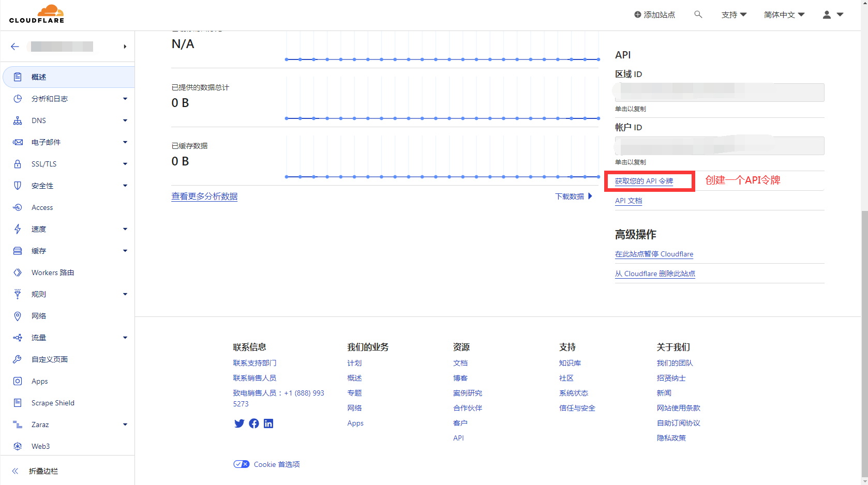The height and width of the screenshot is (485, 868).
Task: Click the DNS network icon
Action: (18, 120)
